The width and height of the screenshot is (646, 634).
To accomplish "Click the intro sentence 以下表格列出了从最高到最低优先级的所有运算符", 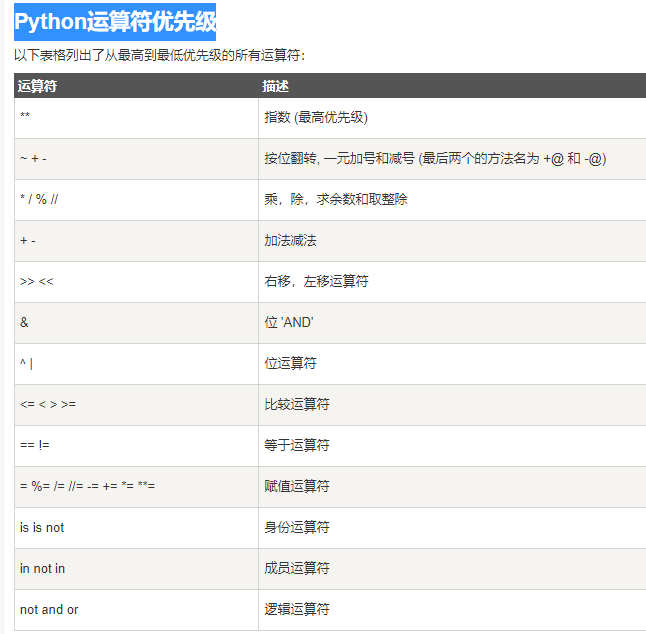I will click(159, 55).
